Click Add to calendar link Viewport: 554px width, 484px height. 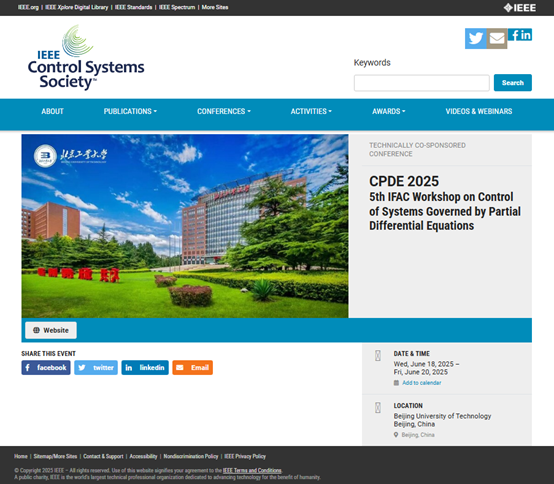click(x=422, y=383)
